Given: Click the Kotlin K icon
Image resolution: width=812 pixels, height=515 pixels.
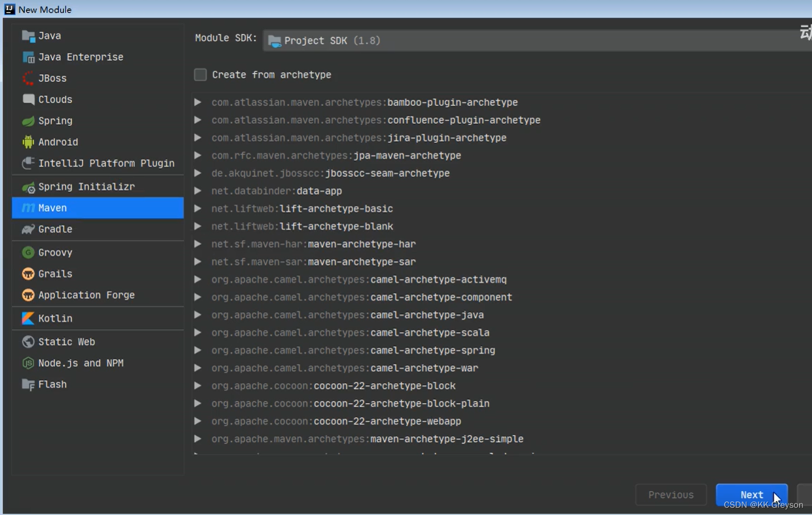Looking at the screenshot, I should (28, 318).
